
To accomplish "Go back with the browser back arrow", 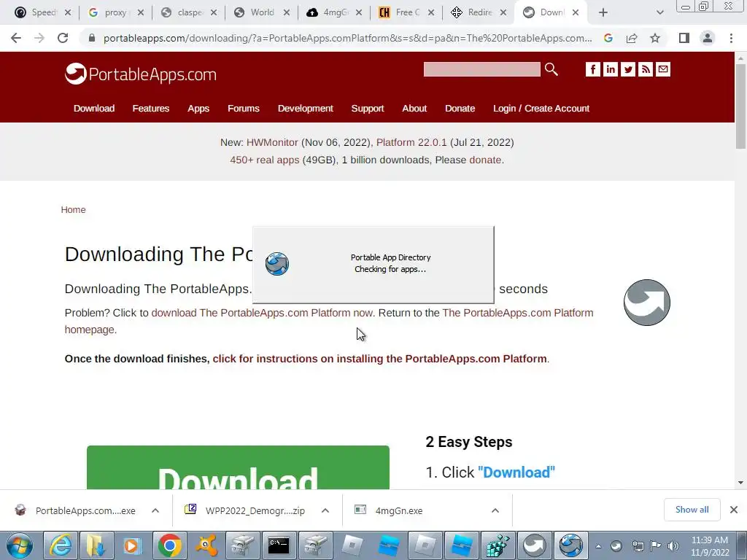I will (x=16, y=38).
